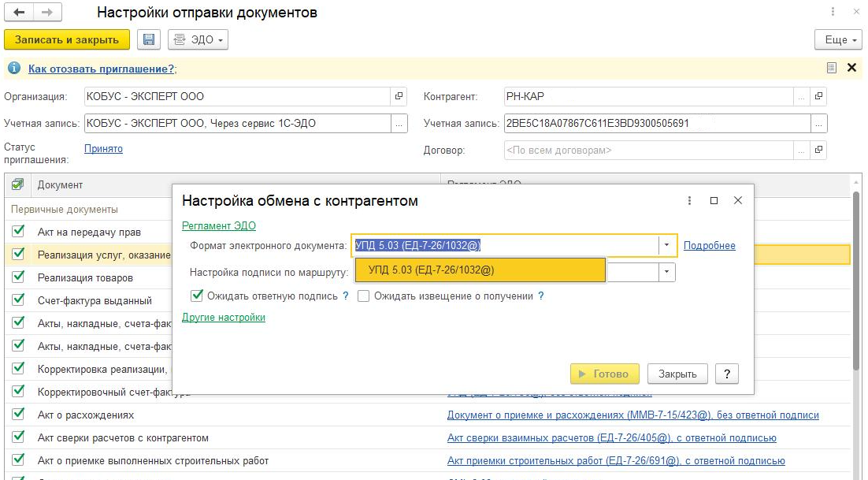Click the 'Договор' input field

(646, 150)
